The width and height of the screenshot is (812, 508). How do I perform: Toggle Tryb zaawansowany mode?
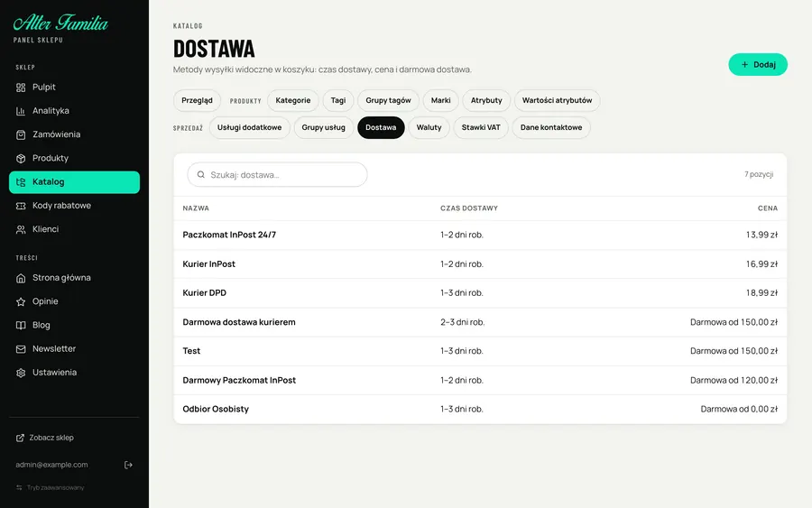click(51, 488)
